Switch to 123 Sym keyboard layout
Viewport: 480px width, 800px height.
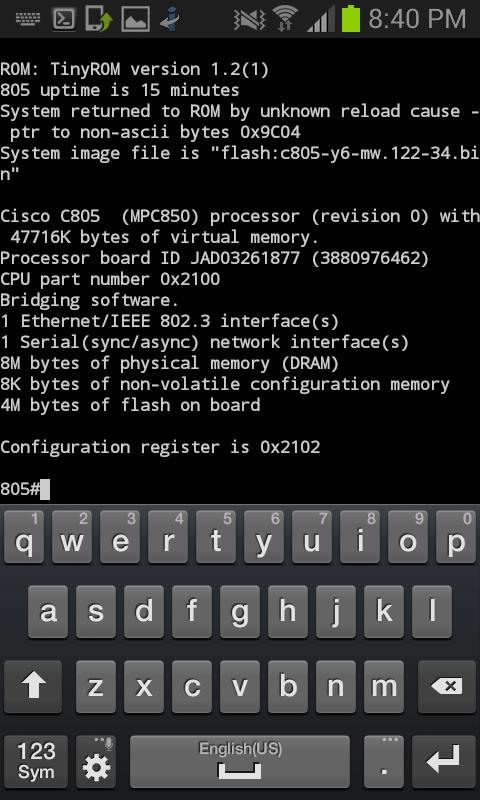36,761
